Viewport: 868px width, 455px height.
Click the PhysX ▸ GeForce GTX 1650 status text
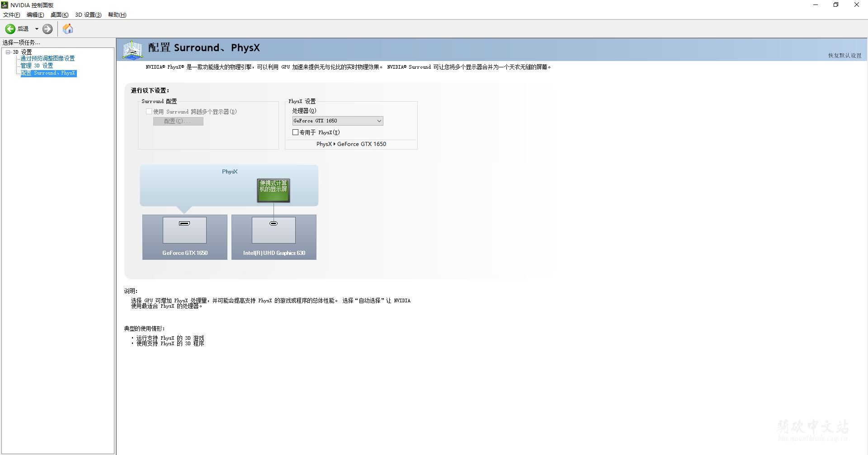pos(351,144)
